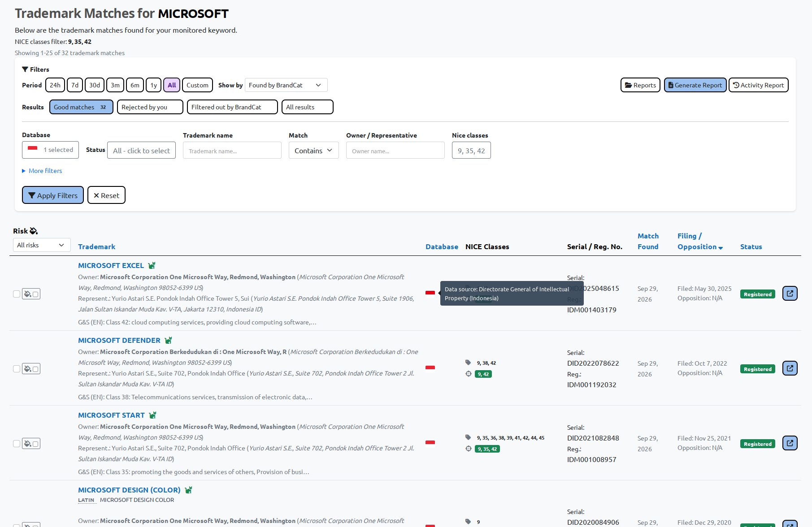Image resolution: width=812 pixels, height=527 pixels.
Task: Click tag icon in MICROSOFT DESIGN (COLOR) row
Action: click(x=468, y=522)
